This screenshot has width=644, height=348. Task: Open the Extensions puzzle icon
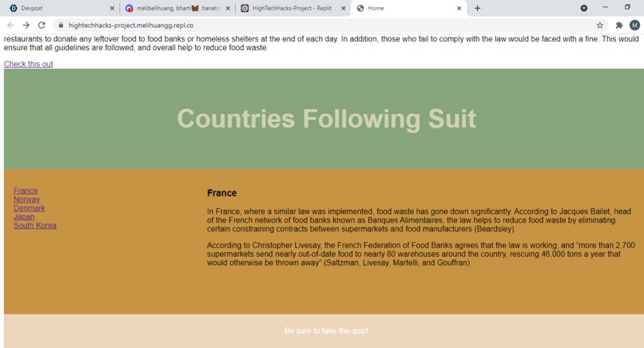click(619, 25)
